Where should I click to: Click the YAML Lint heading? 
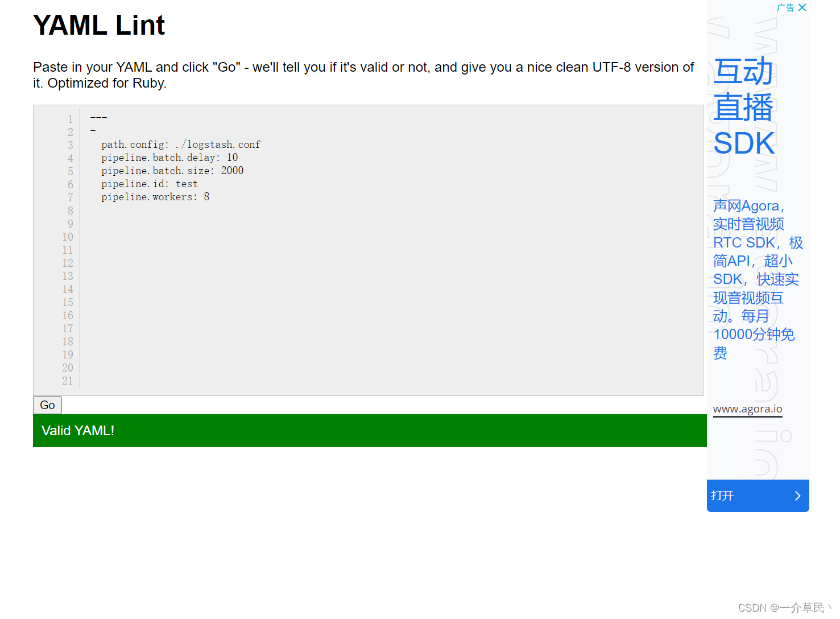click(x=99, y=25)
